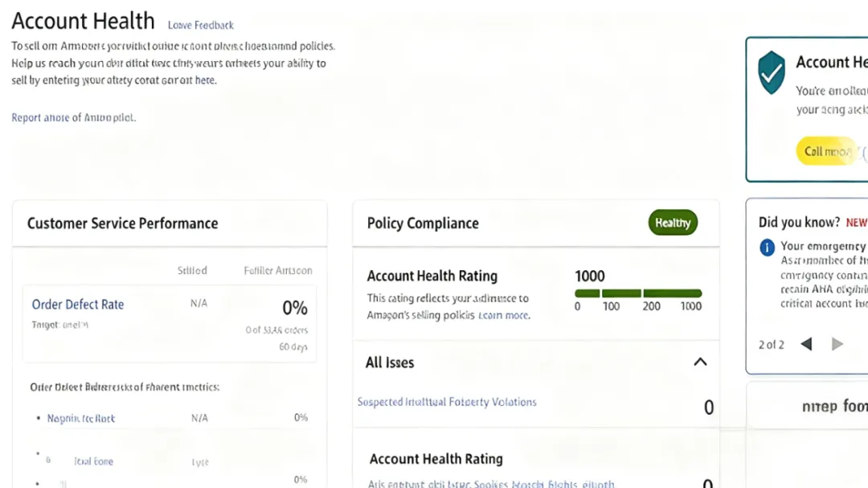Click the blue info icon
Viewport: 868px width, 488px height.
coord(768,247)
